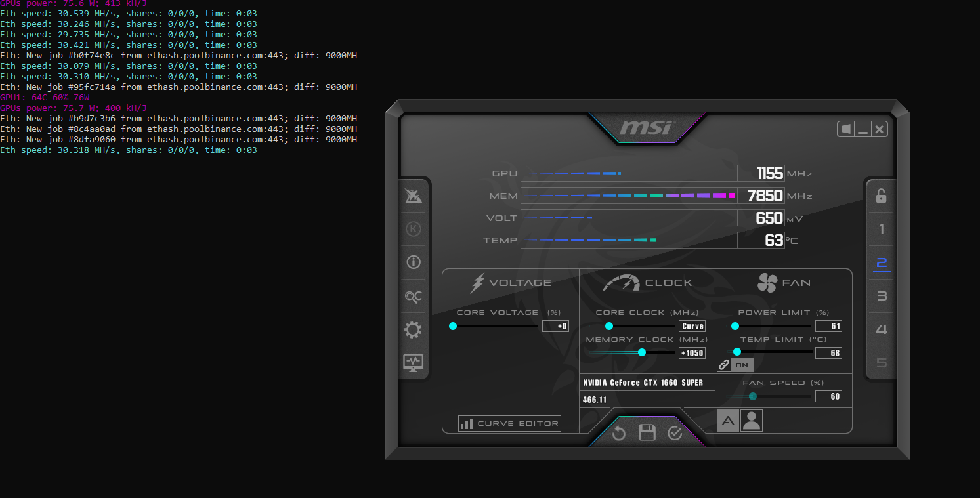The width and height of the screenshot is (980, 498).
Task: Open Afterburner settings gear
Action: coord(414,329)
